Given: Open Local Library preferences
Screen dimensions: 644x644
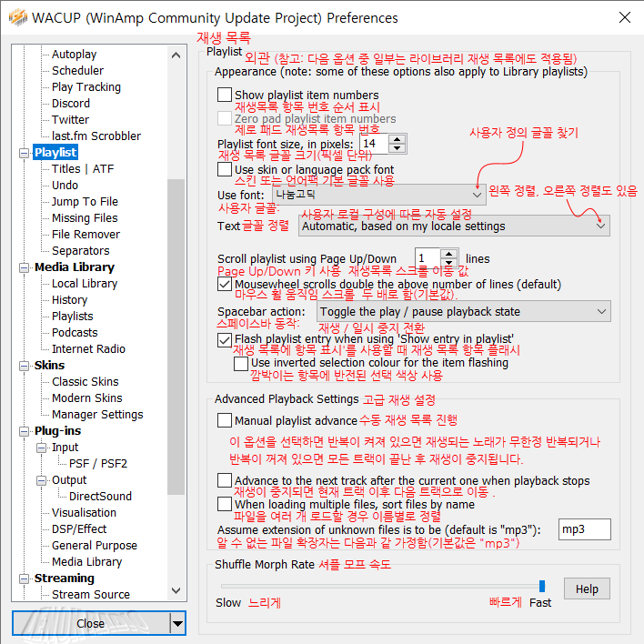Looking at the screenshot, I should pos(85,284).
